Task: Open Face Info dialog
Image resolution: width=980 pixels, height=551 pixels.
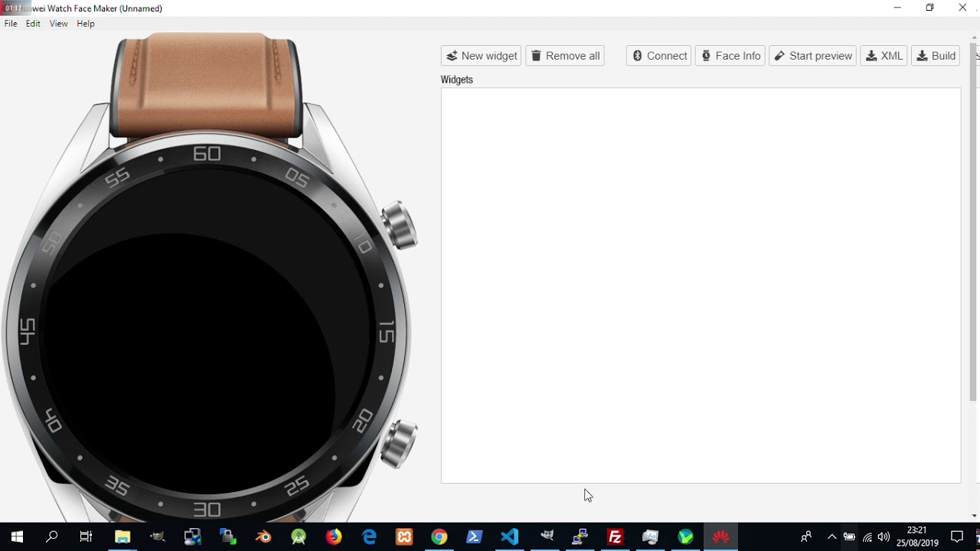Action: (730, 56)
